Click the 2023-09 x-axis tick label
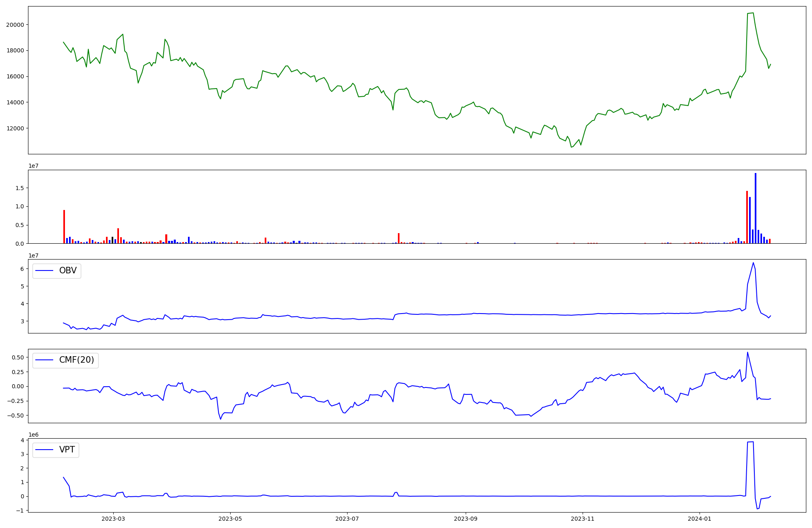812x528 pixels. click(466, 519)
